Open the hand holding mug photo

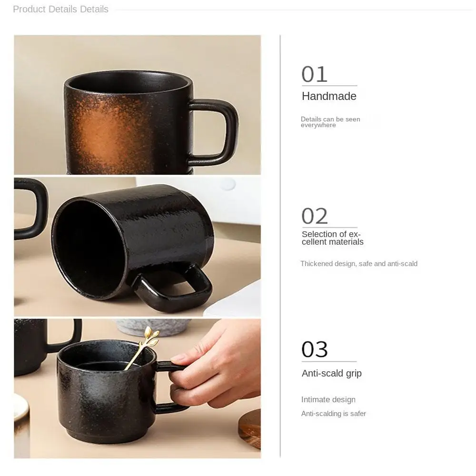coord(137,388)
